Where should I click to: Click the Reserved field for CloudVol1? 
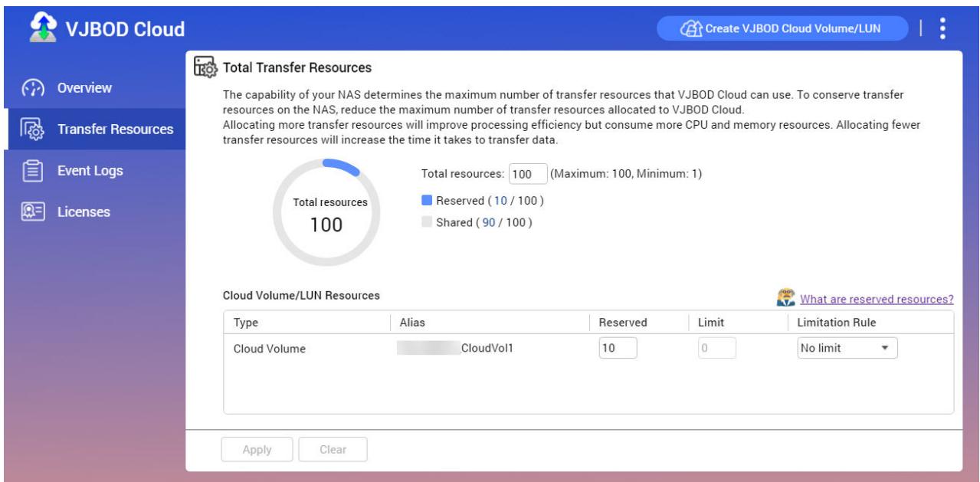[618, 348]
